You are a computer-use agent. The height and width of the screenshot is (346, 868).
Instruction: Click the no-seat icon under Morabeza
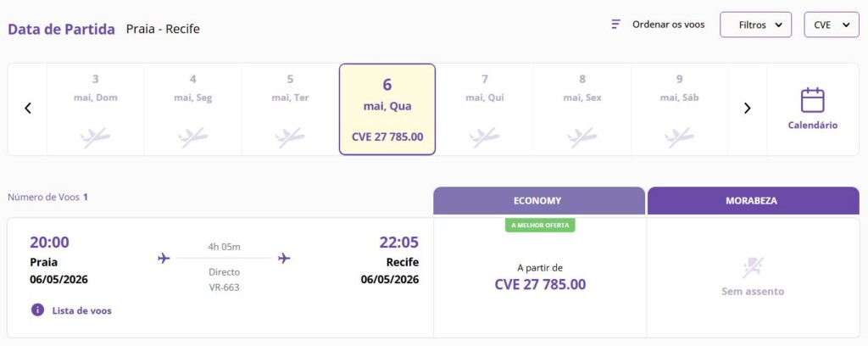[x=753, y=267]
